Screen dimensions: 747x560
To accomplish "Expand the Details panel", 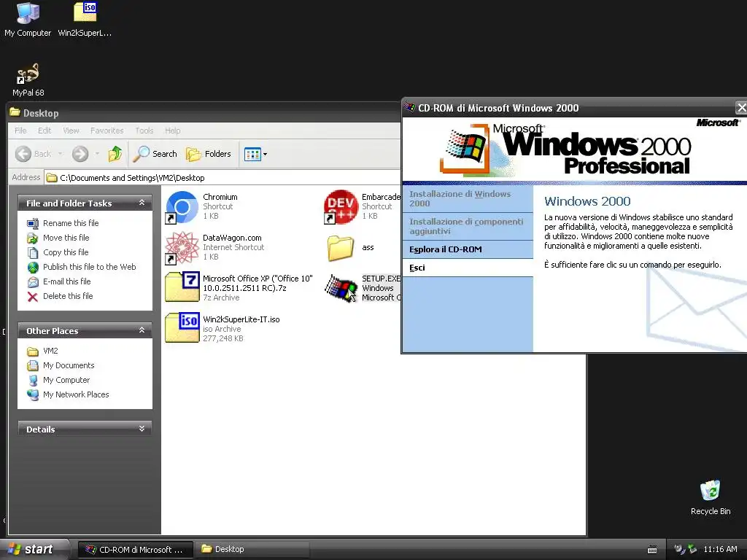I will coord(142,429).
